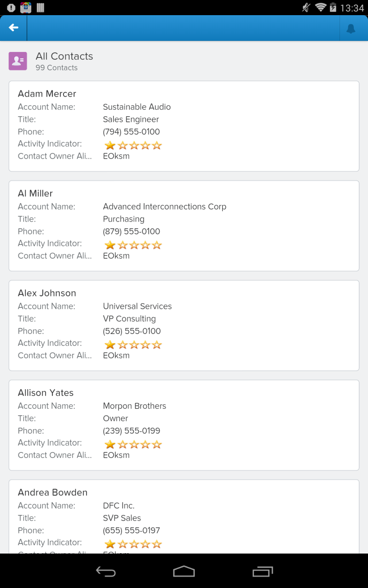Tap Alex Johnson's activity star rating

[133, 345]
